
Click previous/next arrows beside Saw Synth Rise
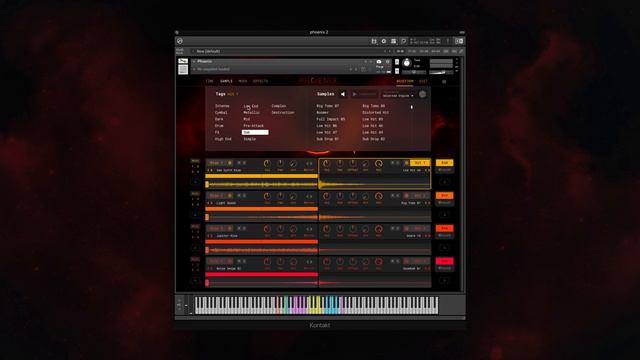[x=210, y=170]
